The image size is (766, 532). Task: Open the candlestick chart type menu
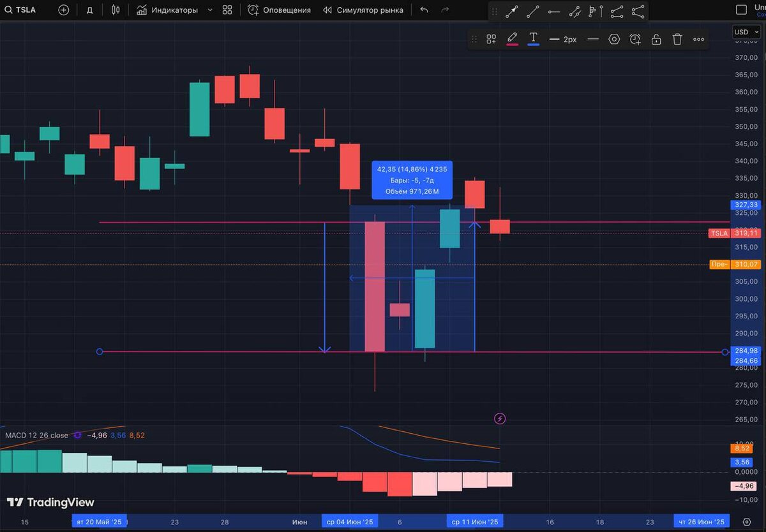click(116, 10)
